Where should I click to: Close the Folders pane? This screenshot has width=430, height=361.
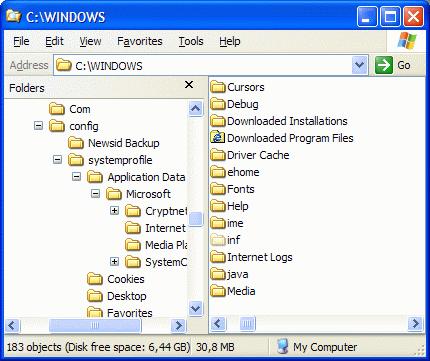coord(189,85)
